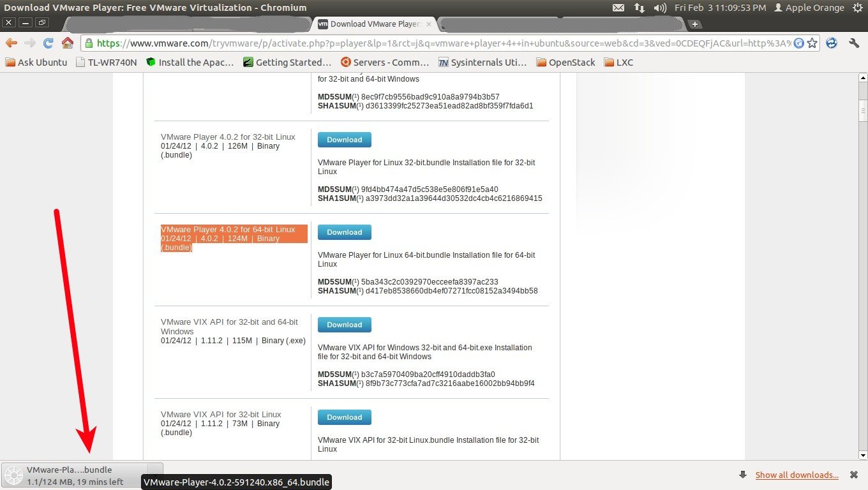Close the Download VMware Player tab

tap(429, 24)
